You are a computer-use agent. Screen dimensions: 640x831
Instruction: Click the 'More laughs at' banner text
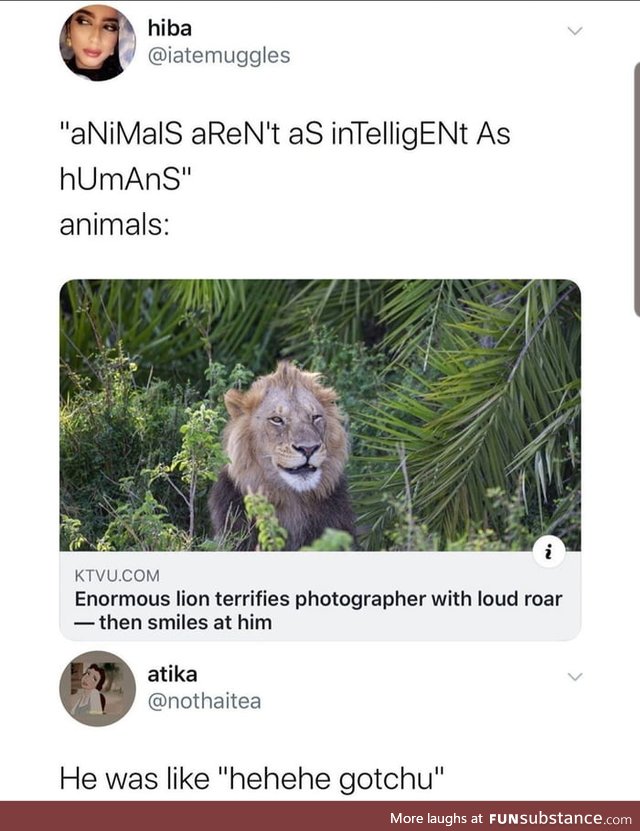tap(437, 818)
